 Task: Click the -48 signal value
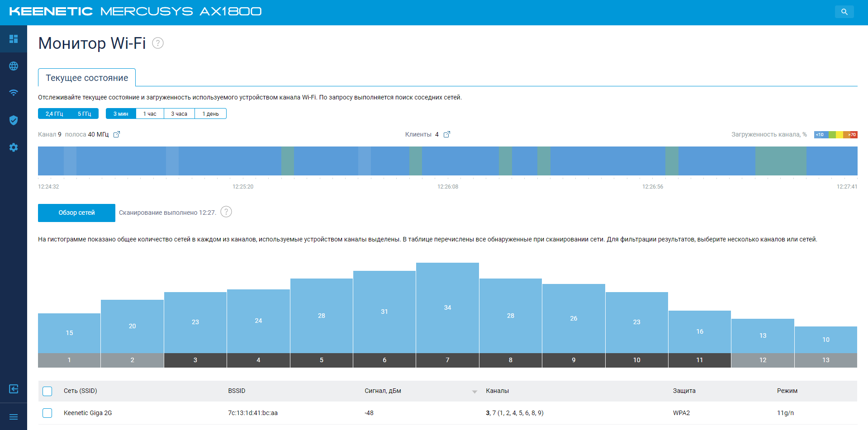[369, 413]
